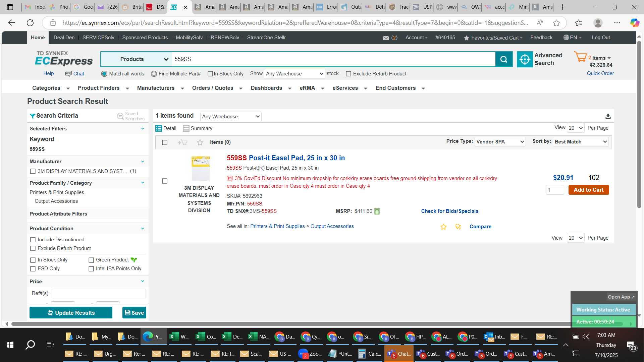Add product to favorites star
Image resolution: width=644 pixels, height=362 pixels.
(443, 227)
